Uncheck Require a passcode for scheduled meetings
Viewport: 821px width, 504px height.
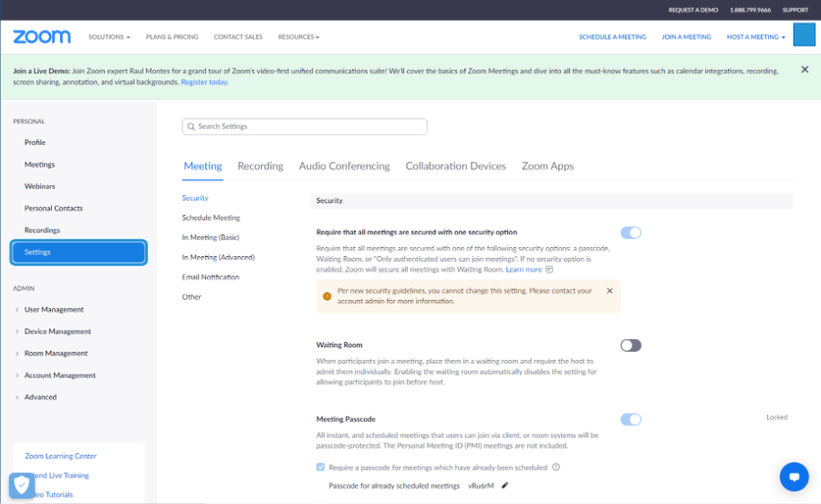coord(320,467)
